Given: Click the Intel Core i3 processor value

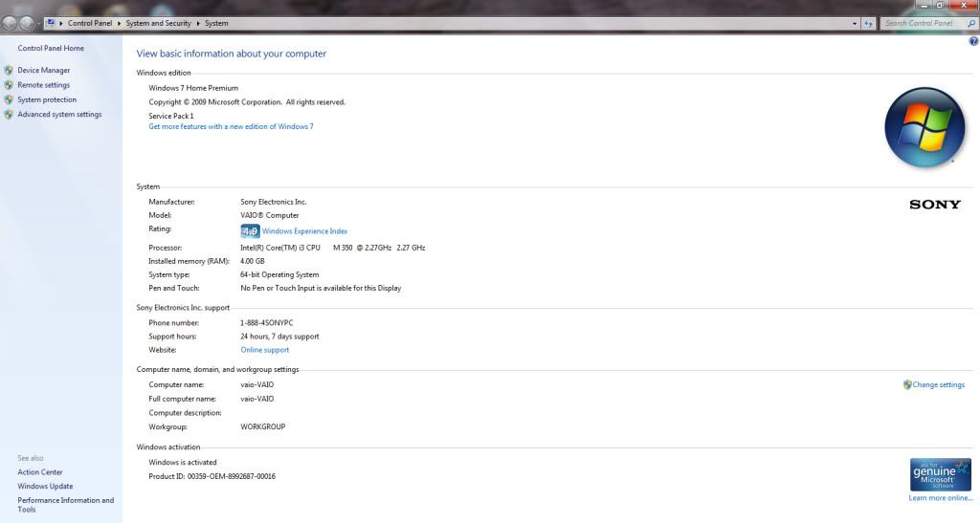Looking at the screenshot, I should [x=332, y=248].
